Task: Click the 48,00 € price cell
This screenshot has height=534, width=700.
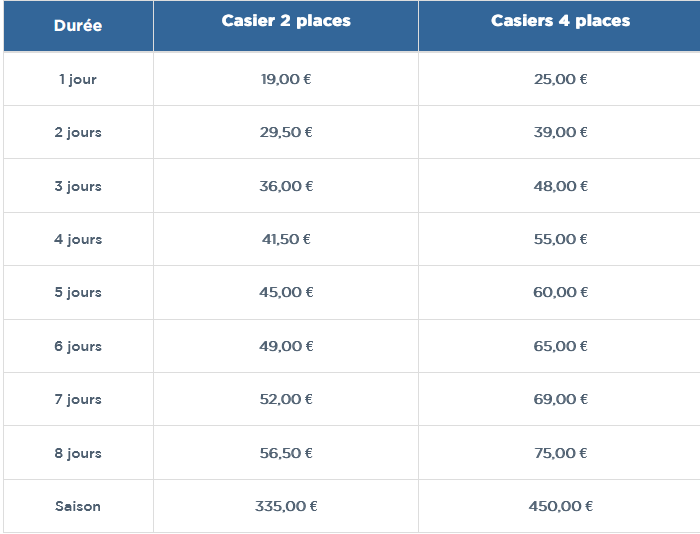Action: pos(560,186)
